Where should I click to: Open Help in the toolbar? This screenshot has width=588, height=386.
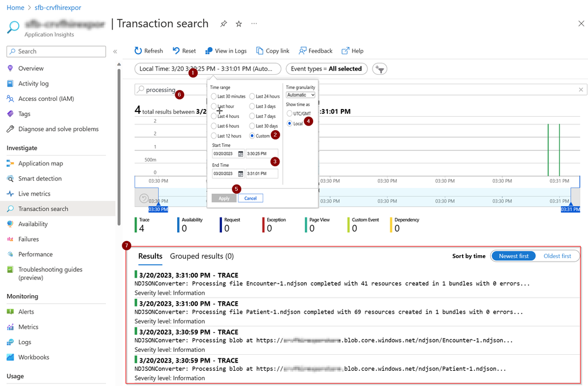[x=352, y=51]
